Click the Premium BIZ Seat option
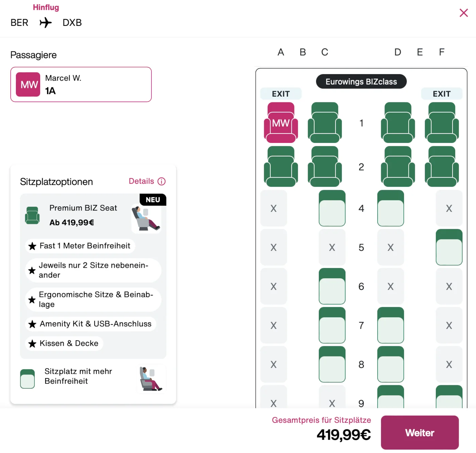 coord(83,215)
